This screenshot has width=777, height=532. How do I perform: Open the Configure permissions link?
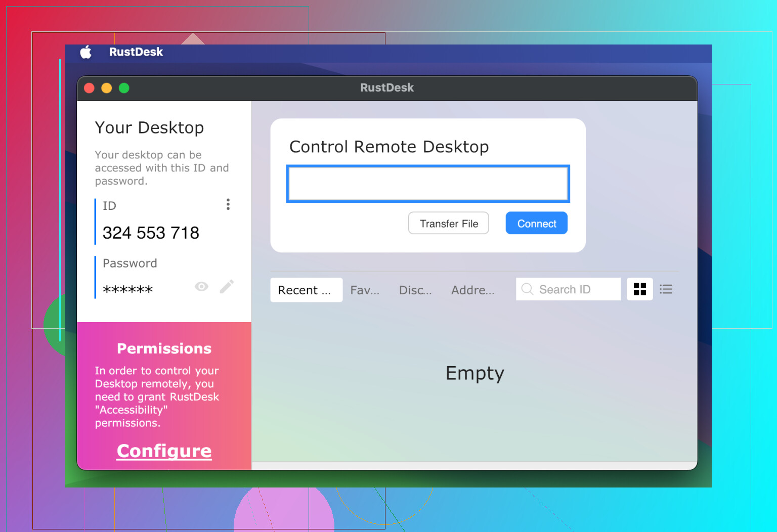coord(164,451)
